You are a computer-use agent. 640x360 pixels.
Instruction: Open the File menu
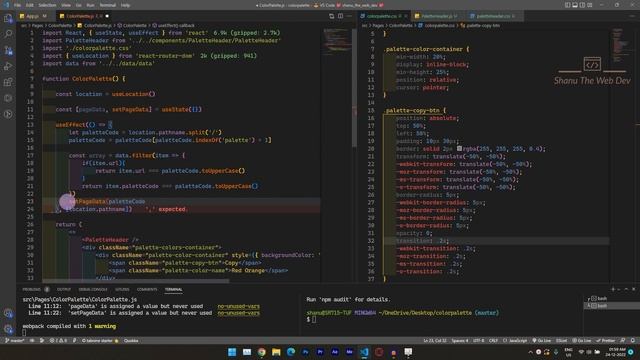point(17,5)
